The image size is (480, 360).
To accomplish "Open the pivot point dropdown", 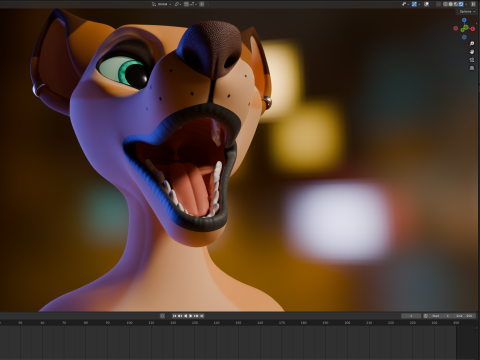I will coord(178,4).
